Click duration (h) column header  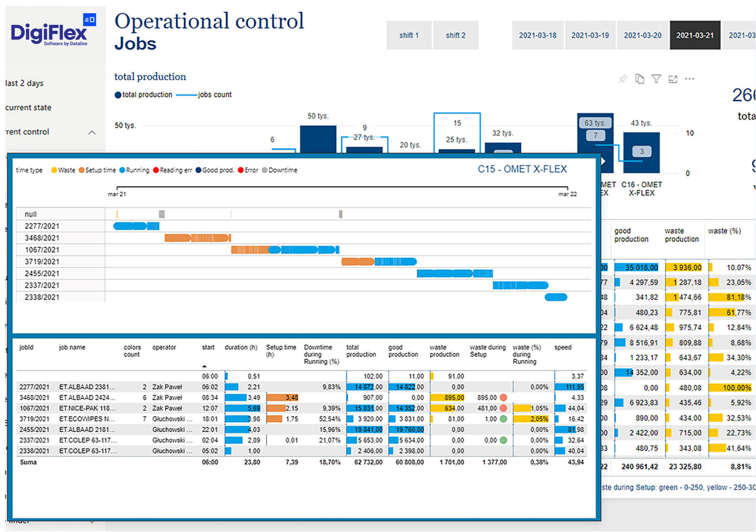coord(241,347)
